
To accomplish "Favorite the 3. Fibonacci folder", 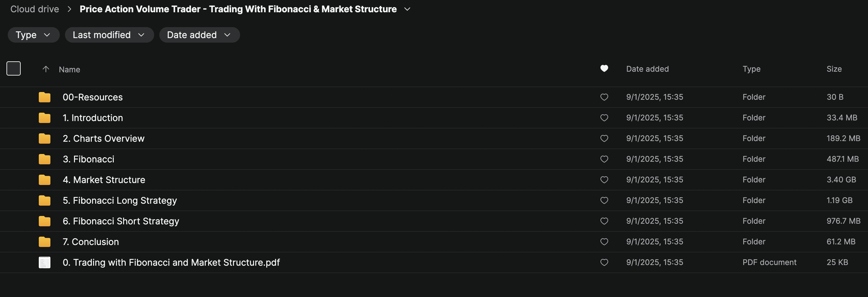I will (x=604, y=159).
